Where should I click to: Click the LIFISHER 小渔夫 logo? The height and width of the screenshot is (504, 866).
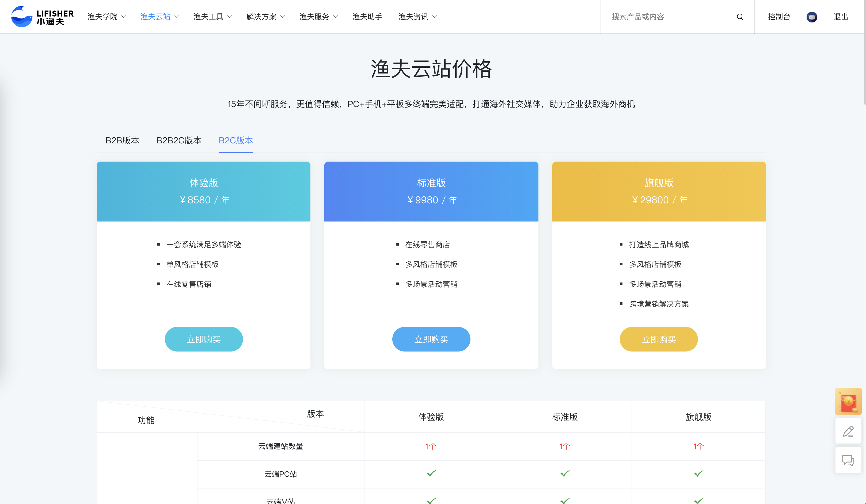coord(42,17)
